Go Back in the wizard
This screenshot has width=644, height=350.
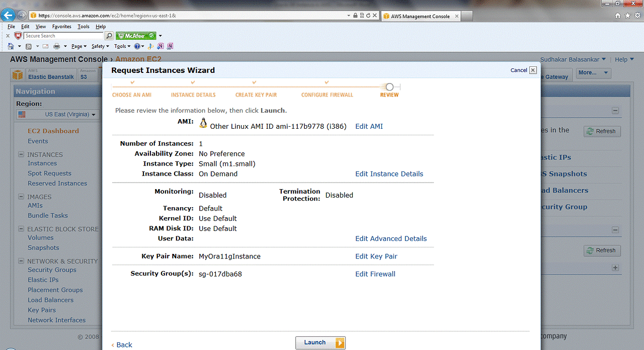coord(122,345)
